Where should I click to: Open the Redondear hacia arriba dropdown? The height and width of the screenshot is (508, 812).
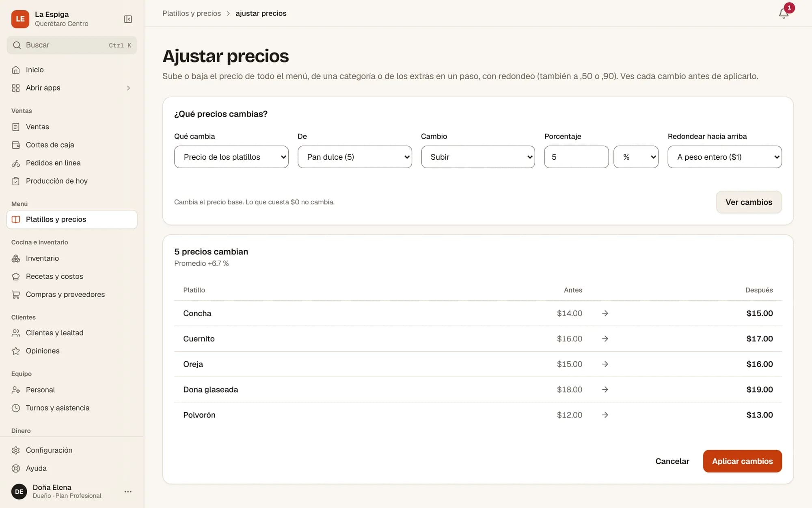point(725,157)
